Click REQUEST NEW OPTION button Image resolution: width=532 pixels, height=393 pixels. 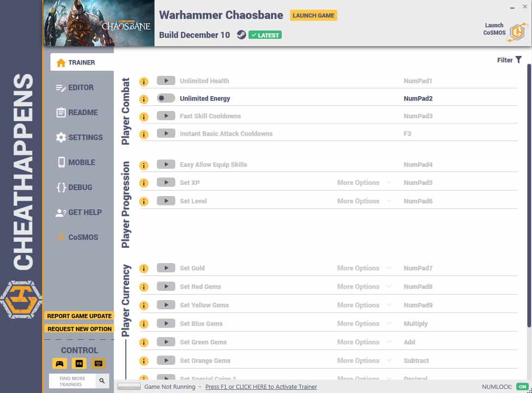pyautogui.click(x=80, y=329)
